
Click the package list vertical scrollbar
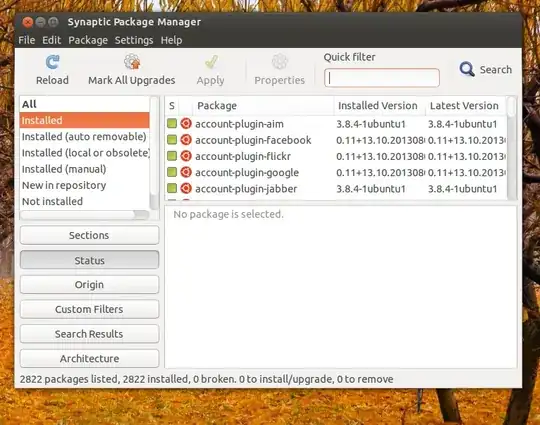(x=512, y=148)
